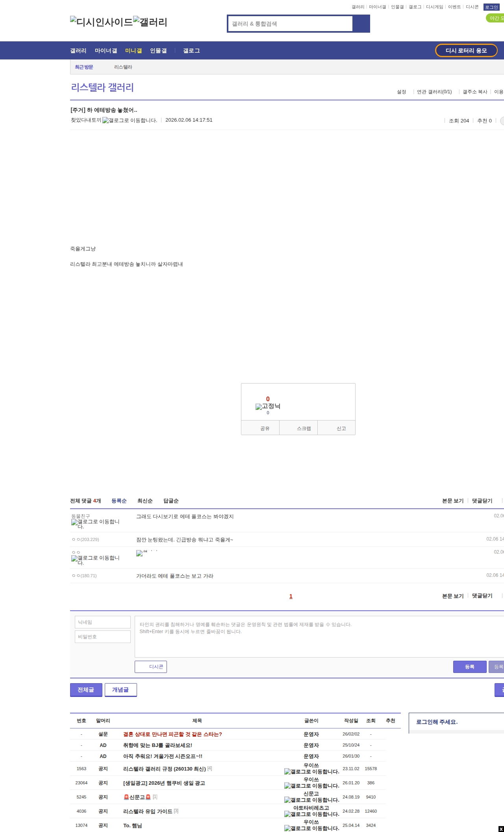Image resolution: width=504 pixels, height=832 pixels.
Task: Open the 디시콘 emoticon picker
Action: click(x=151, y=667)
